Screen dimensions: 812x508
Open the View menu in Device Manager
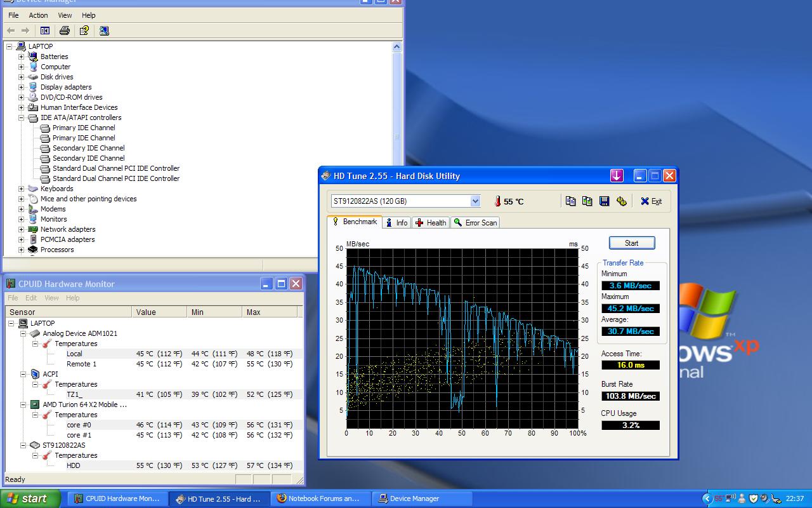click(x=65, y=15)
